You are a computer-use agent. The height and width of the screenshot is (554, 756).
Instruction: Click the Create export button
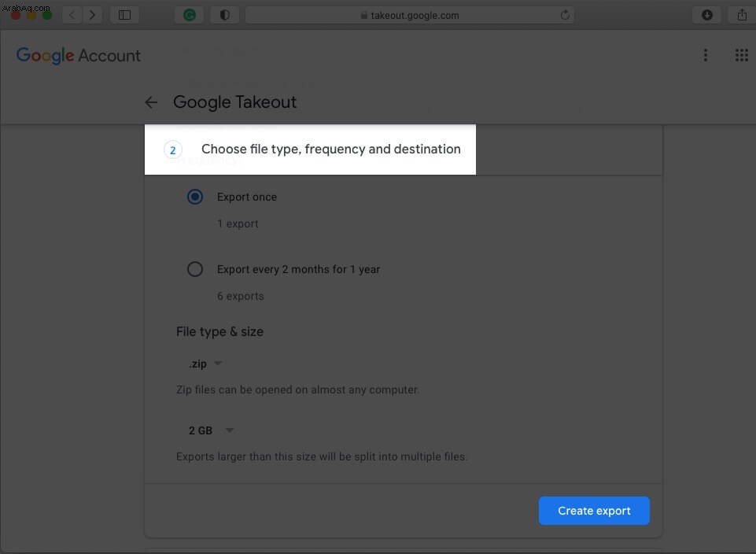pos(594,511)
